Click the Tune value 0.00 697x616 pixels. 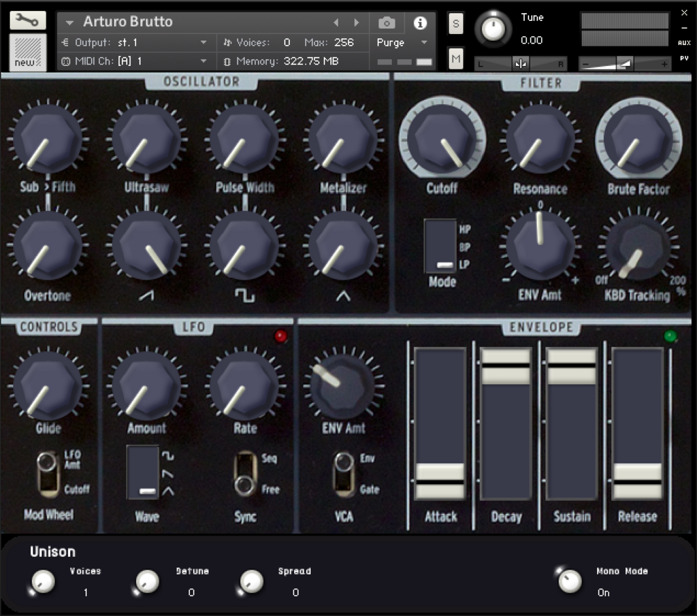(532, 40)
